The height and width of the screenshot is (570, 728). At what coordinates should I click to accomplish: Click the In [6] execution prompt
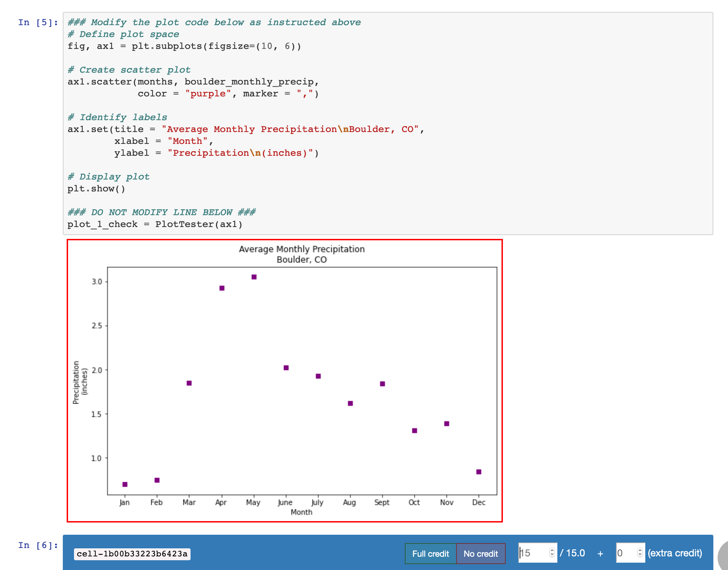pyautogui.click(x=37, y=545)
